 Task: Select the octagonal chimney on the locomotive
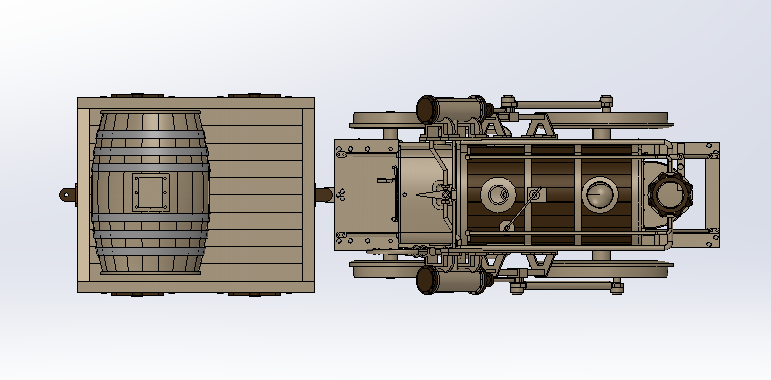pos(670,194)
